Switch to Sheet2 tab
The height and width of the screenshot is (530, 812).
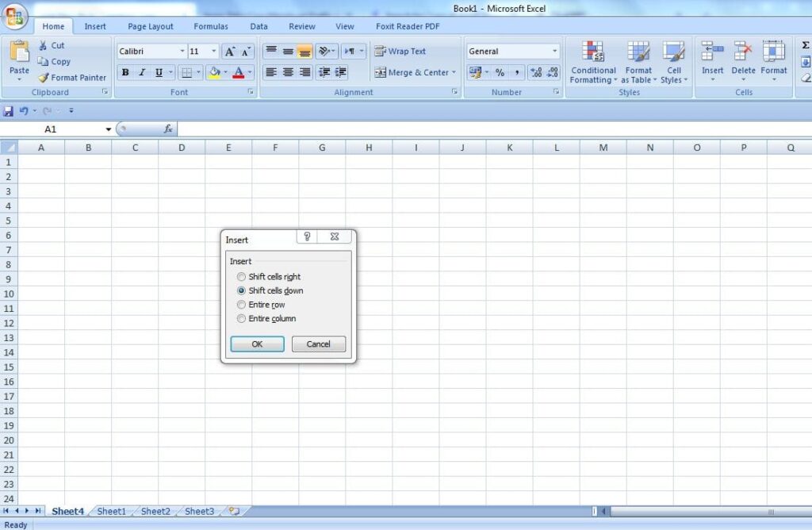(155, 511)
